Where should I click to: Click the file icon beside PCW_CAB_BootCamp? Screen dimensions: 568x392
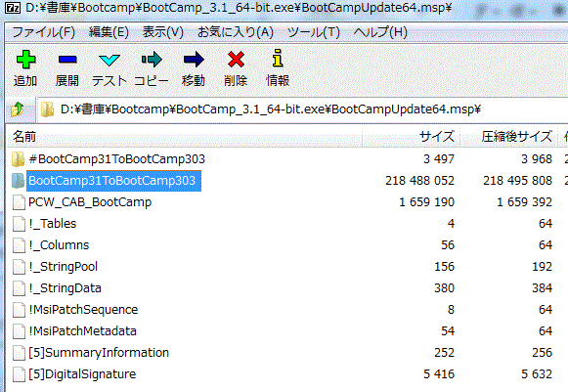19,202
